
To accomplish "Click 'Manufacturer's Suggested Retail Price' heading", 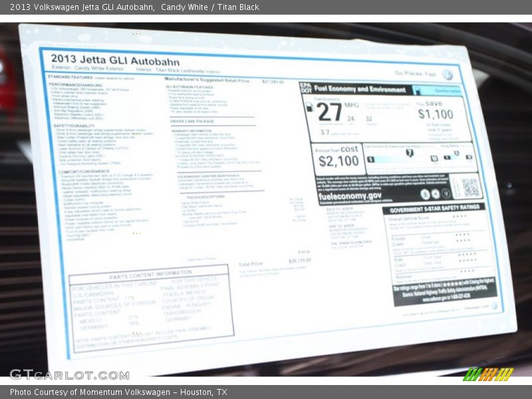I will tap(207, 80).
